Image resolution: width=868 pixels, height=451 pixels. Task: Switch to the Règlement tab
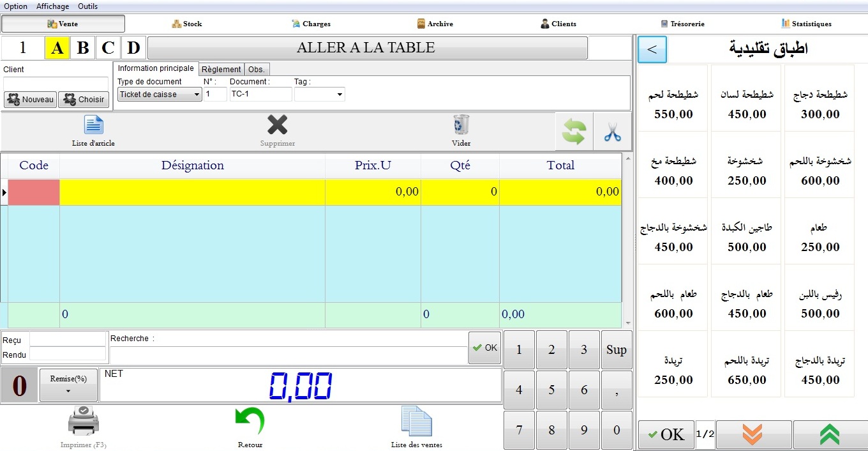pyautogui.click(x=221, y=69)
